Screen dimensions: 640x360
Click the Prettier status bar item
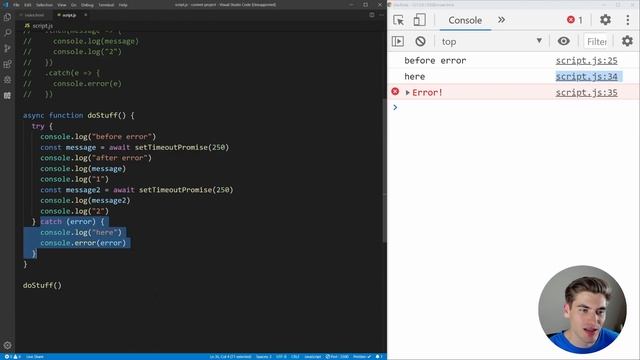(x=362, y=357)
